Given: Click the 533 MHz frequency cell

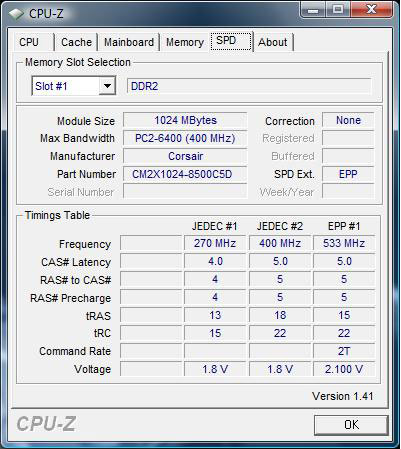Looking at the screenshot, I should [x=344, y=243].
